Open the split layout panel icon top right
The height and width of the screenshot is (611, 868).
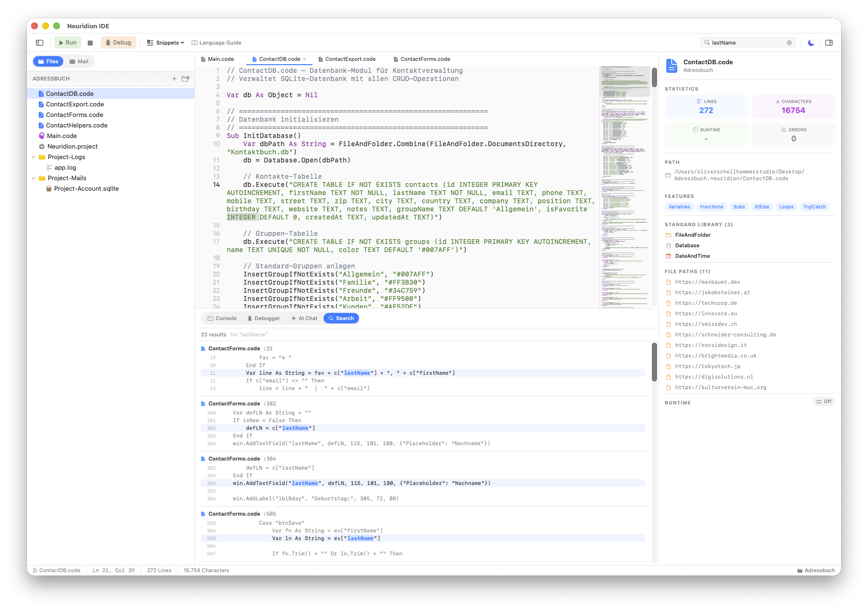coord(829,42)
